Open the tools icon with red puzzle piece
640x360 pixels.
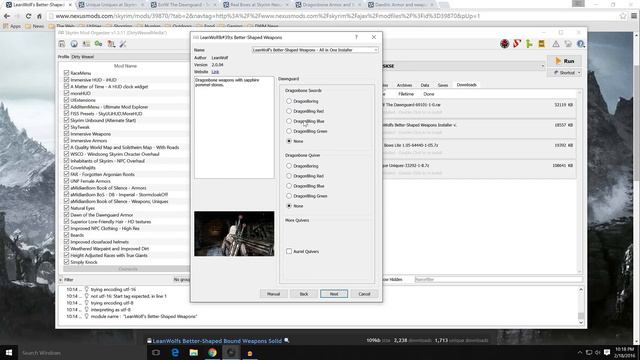tap(111, 44)
